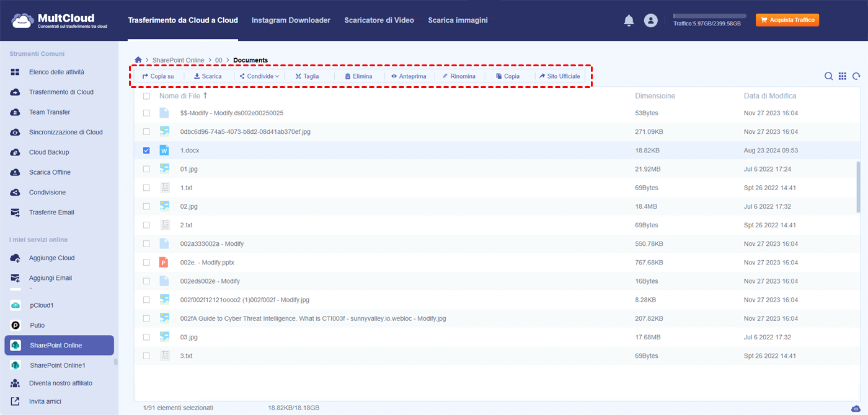Image resolution: width=868 pixels, height=415 pixels.
Task: Click the traffic usage progress bar
Action: click(x=710, y=15)
